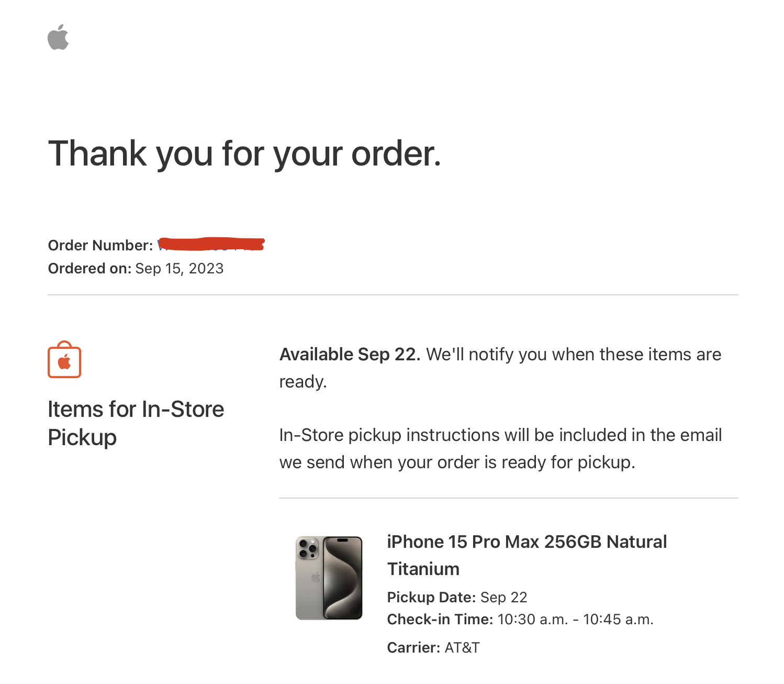Click the orange Apple shopping bag icon
The width and height of the screenshot is (784, 684).
pyautogui.click(x=64, y=360)
